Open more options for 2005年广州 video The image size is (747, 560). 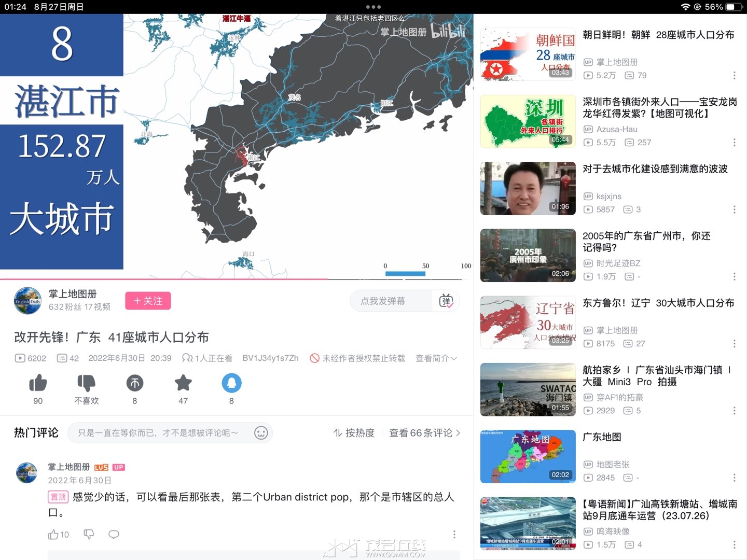[734, 276]
